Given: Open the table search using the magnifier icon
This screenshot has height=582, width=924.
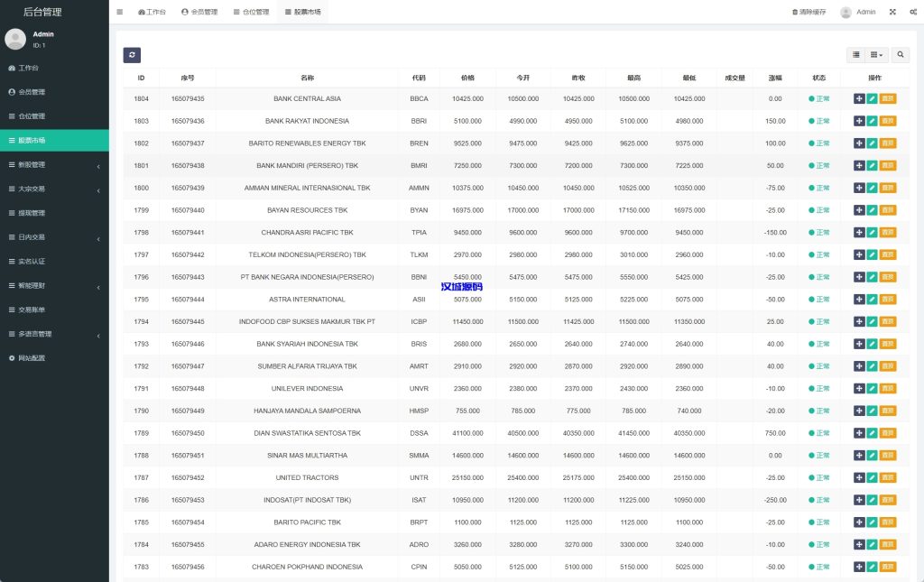Looking at the screenshot, I should click(x=900, y=55).
